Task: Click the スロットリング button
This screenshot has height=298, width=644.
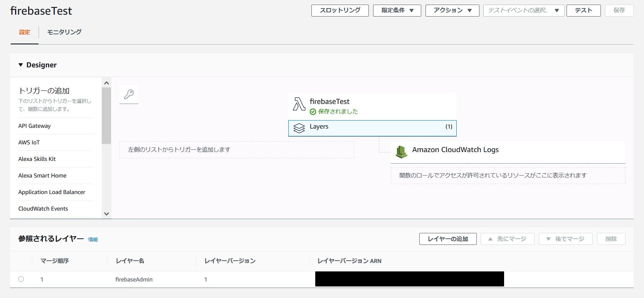Action: pyautogui.click(x=340, y=10)
